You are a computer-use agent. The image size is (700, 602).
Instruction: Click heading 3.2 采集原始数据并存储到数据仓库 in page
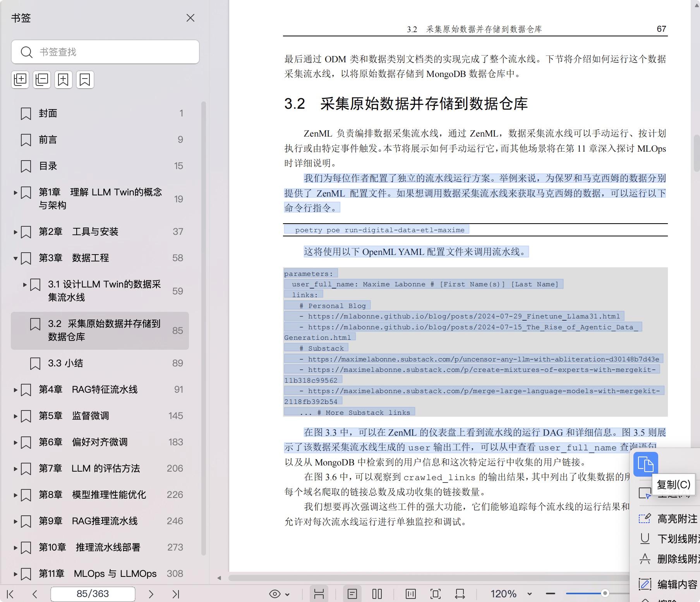[x=406, y=104]
